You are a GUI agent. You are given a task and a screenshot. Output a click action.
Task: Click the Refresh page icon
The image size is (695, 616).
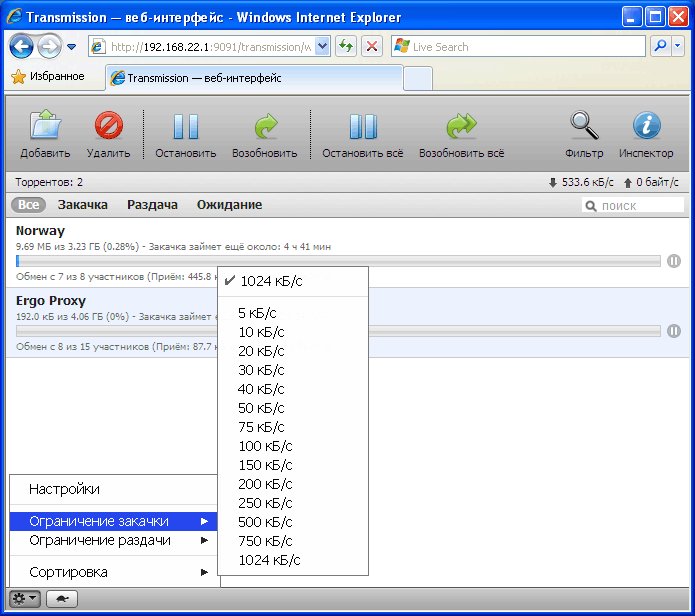pos(346,46)
